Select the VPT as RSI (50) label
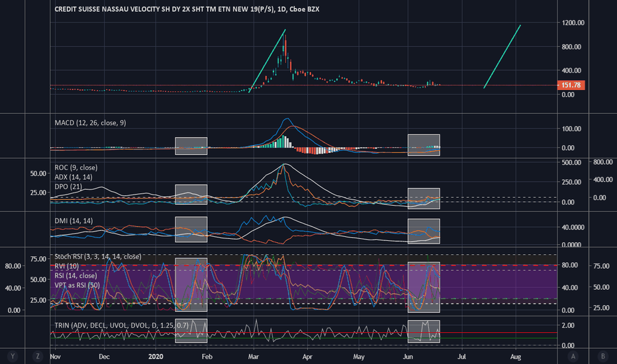617x364 pixels. click(77, 285)
